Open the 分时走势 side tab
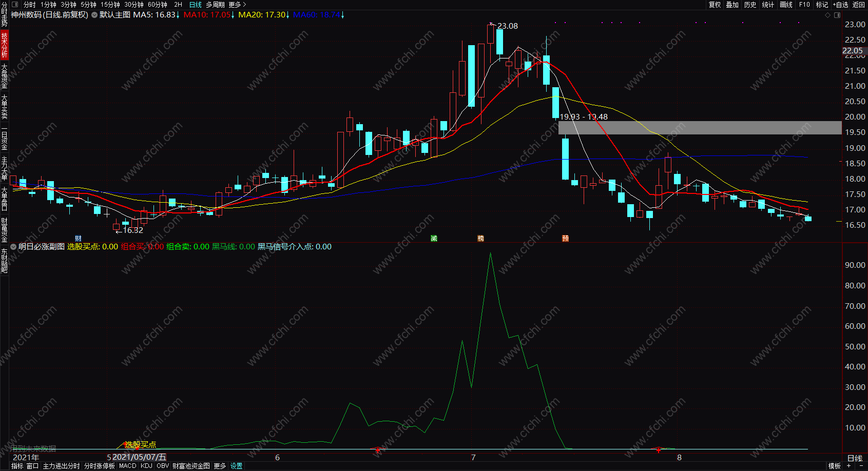Viewport: 868px width, 471px height. tap(4, 15)
